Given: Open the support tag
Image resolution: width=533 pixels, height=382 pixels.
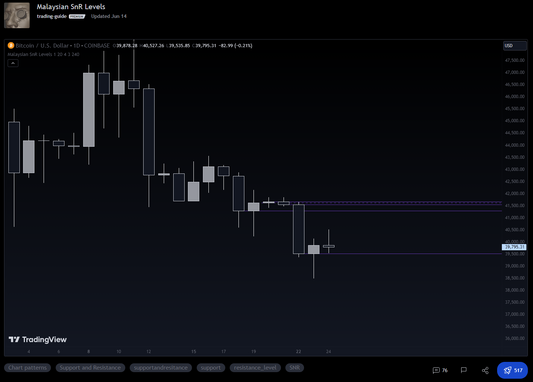Looking at the screenshot, I should click(x=211, y=368).
